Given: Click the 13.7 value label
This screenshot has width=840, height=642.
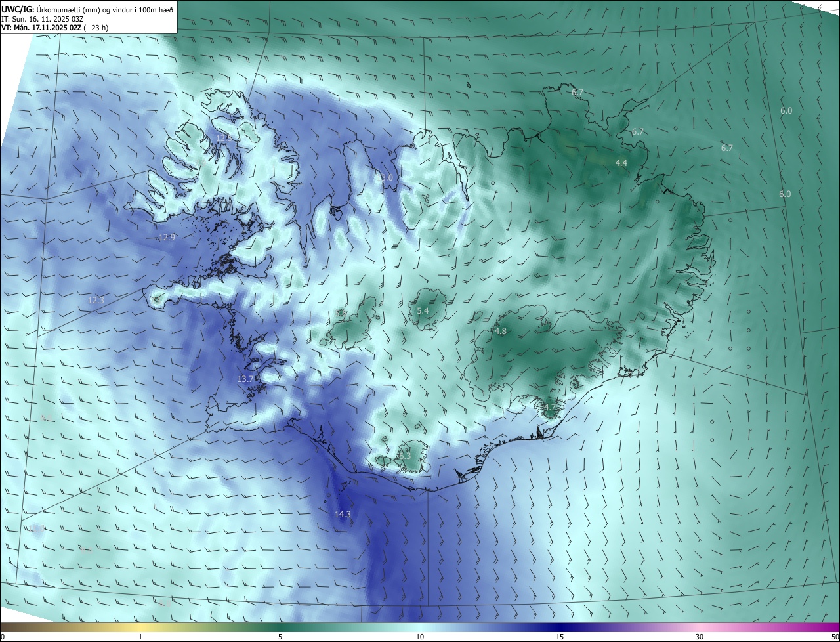Looking at the screenshot, I should point(245,379).
